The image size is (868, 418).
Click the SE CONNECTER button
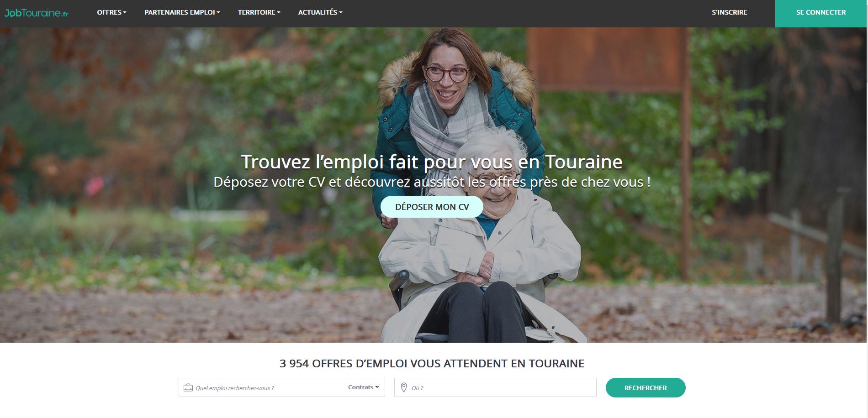tap(821, 13)
